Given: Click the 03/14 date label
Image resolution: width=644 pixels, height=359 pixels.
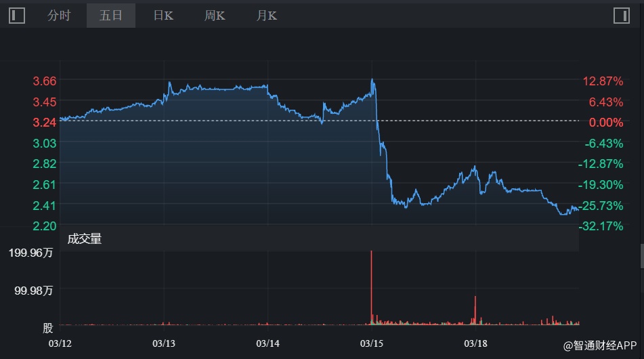Looking at the screenshot, I should [267, 343].
